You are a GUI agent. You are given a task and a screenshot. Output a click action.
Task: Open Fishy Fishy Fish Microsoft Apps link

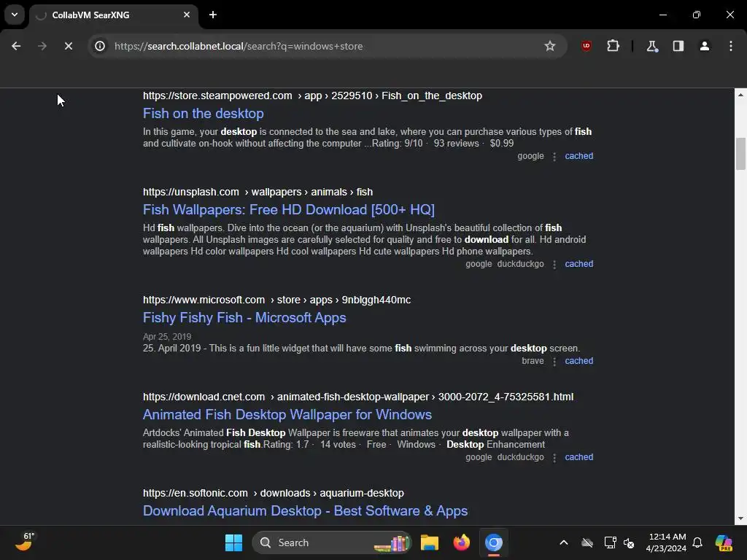(244, 318)
